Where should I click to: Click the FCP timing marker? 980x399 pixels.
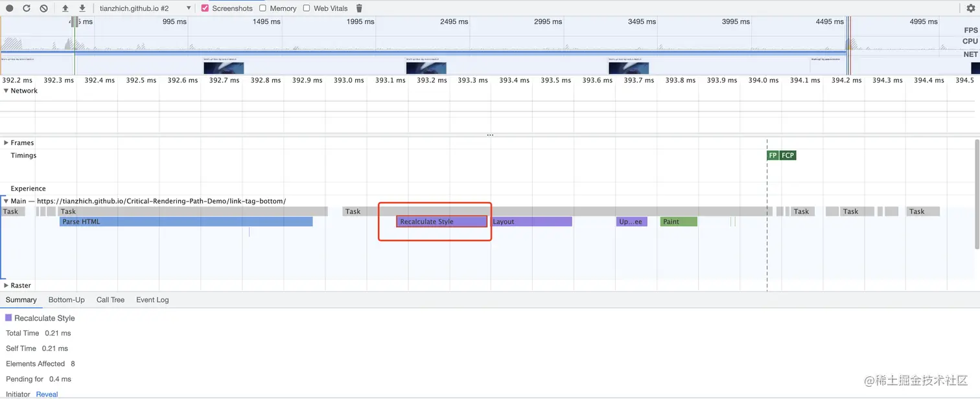[x=787, y=155]
